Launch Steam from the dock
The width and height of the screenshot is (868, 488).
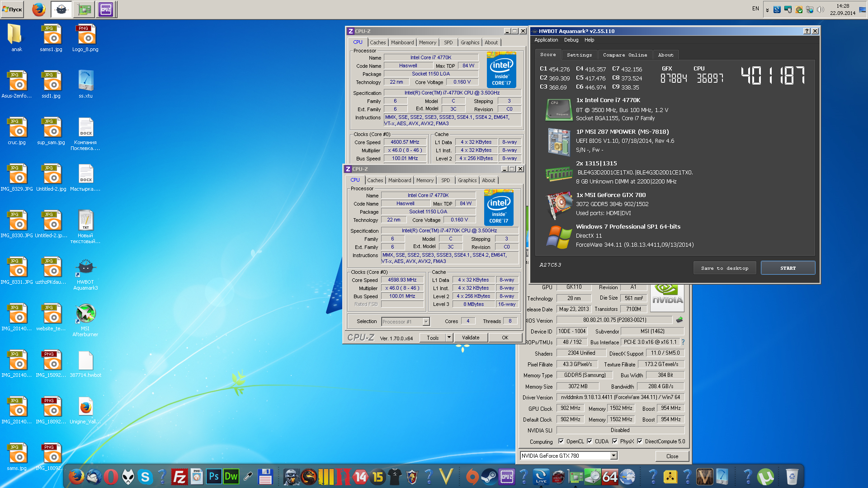(489, 476)
